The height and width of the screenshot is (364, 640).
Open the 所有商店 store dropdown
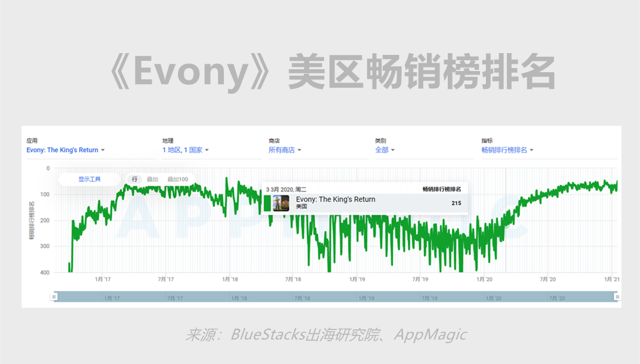(285, 150)
